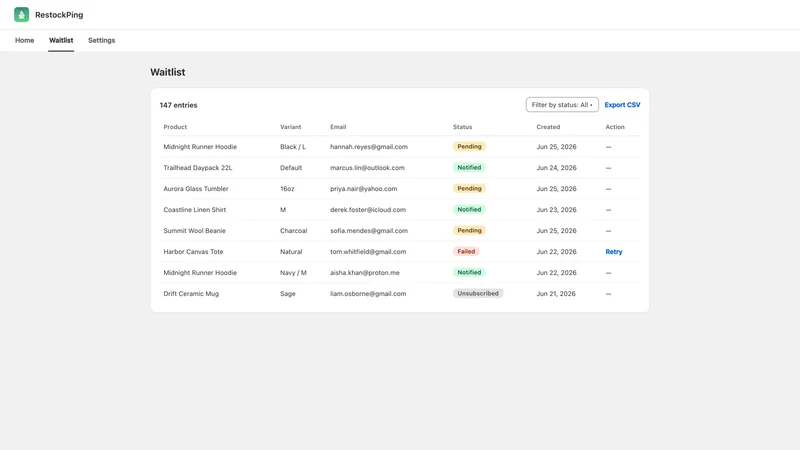Click the RestockPing green app logo icon
Screen dimensions: 800x450
click(x=21, y=15)
